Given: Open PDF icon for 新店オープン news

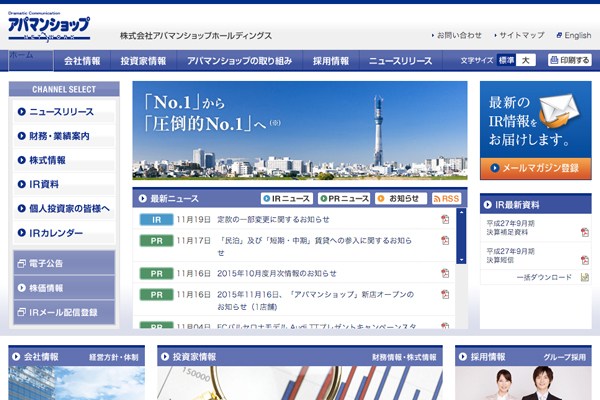Looking at the screenshot, I should [445, 294].
